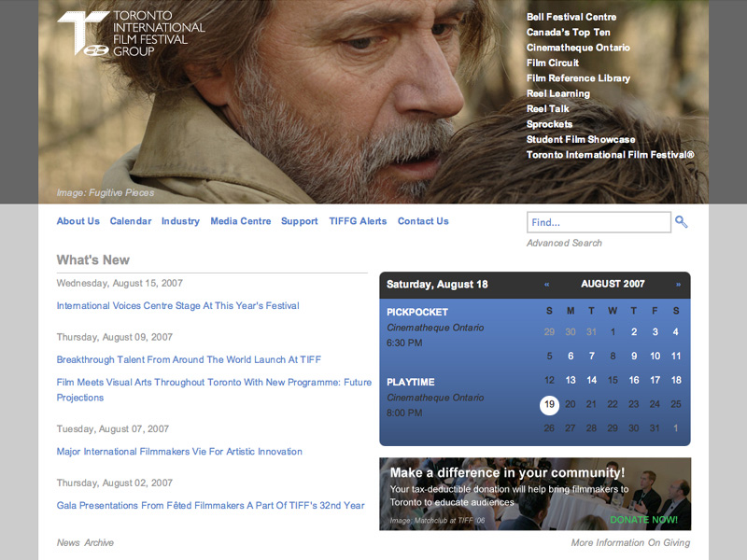Go to previous month in calendar
This screenshot has height=560, width=747.
coord(546,285)
